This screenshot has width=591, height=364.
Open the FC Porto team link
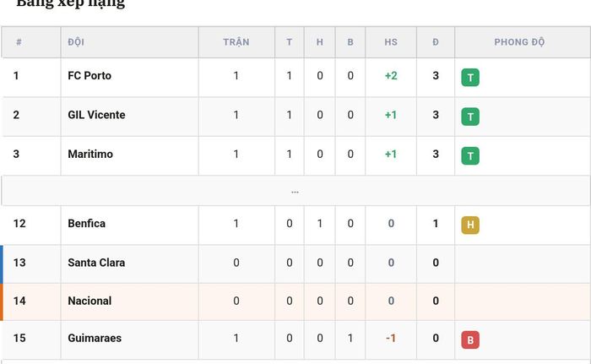(x=89, y=76)
